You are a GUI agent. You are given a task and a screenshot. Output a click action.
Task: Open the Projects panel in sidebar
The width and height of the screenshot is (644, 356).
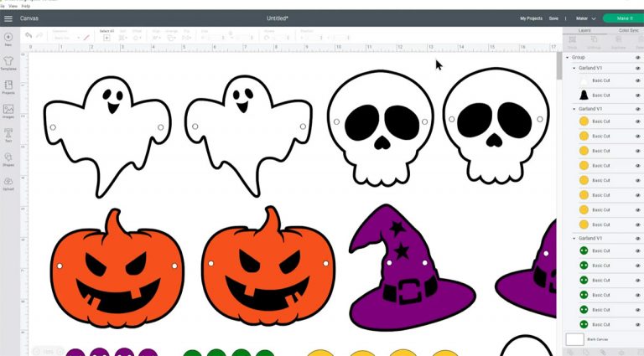point(8,87)
